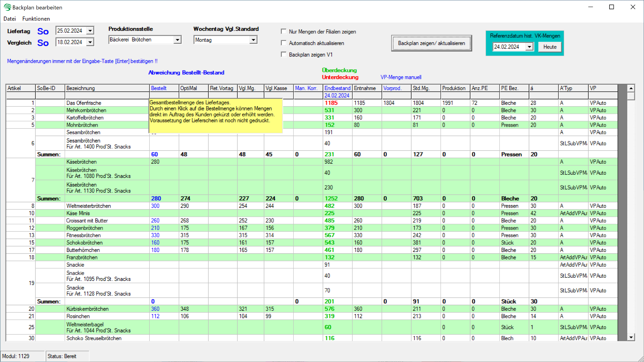Viewport: 644px width, 362px height.
Task: Click Bestellt value 300 for Weltmeisterbrötchen
Action: pyautogui.click(x=155, y=206)
